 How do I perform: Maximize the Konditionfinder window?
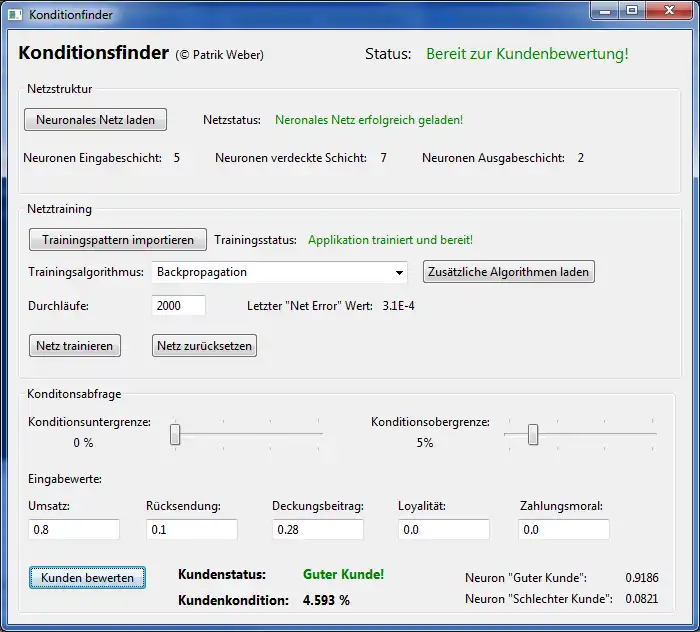(632, 10)
